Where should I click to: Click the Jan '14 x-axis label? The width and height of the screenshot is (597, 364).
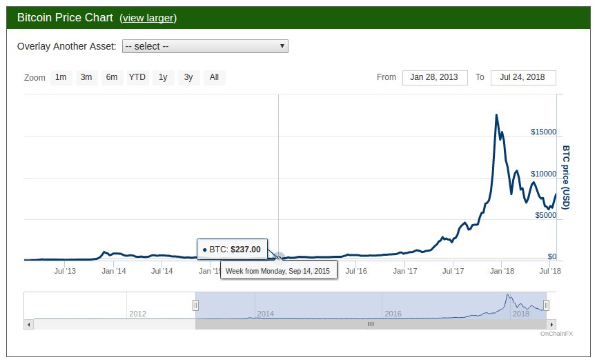(x=114, y=271)
